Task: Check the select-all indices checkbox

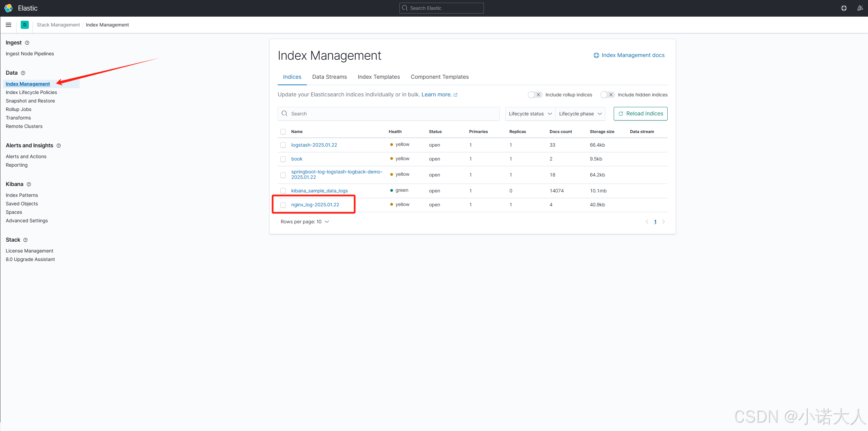Action: [283, 132]
